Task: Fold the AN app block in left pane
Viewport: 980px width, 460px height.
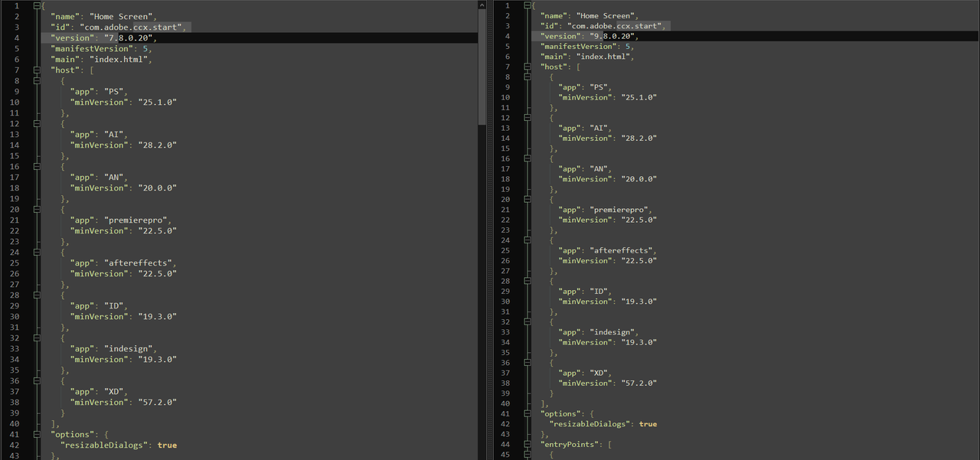Action: coord(36,167)
